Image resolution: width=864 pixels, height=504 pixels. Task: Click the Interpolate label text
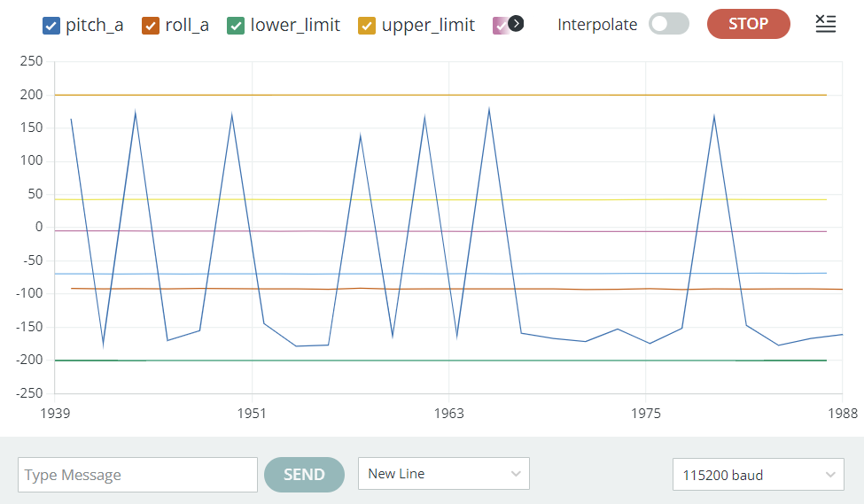597,25
